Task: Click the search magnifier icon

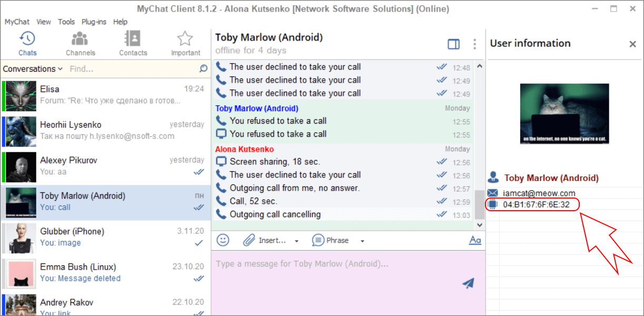Action: (204, 69)
